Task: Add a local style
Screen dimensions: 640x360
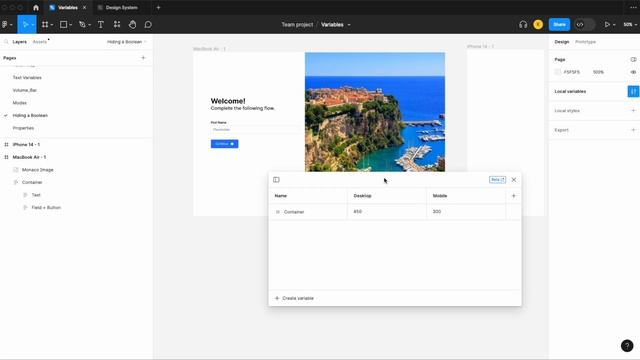Action: (x=633, y=111)
